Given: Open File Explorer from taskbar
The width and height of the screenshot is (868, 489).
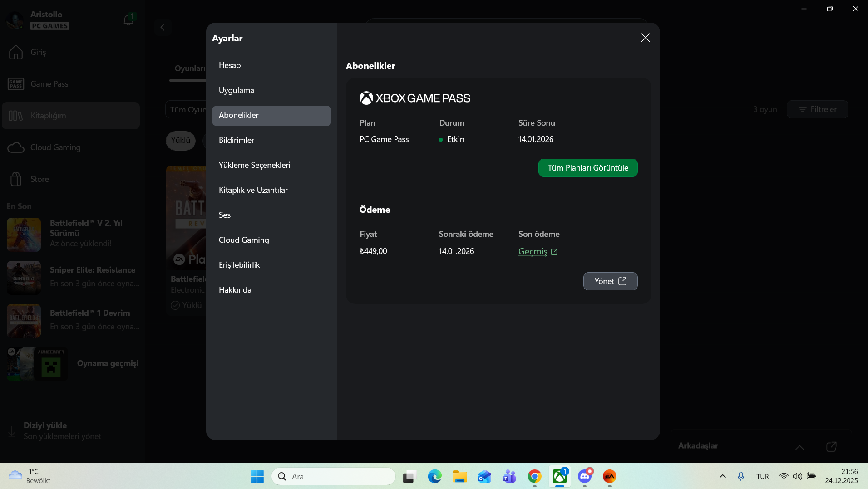Looking at the screenshot, I should [x=459, y=476].
